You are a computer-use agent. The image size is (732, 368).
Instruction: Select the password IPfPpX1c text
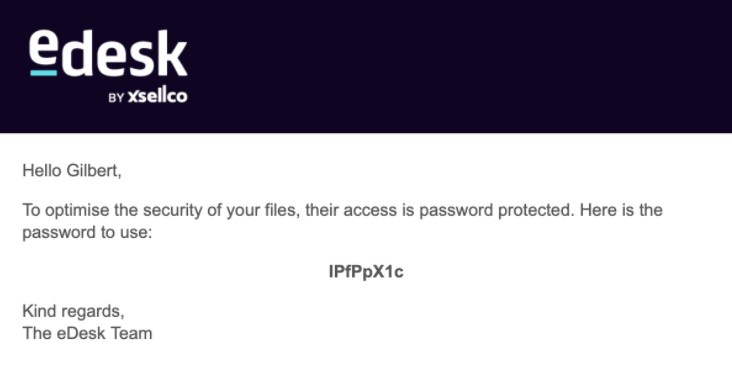point(366,272)
